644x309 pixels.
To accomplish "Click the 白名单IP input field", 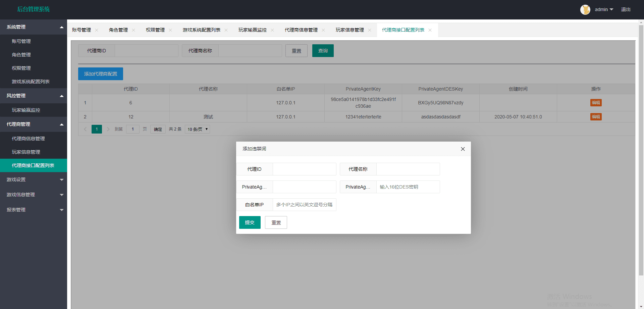I will point(304,205).
